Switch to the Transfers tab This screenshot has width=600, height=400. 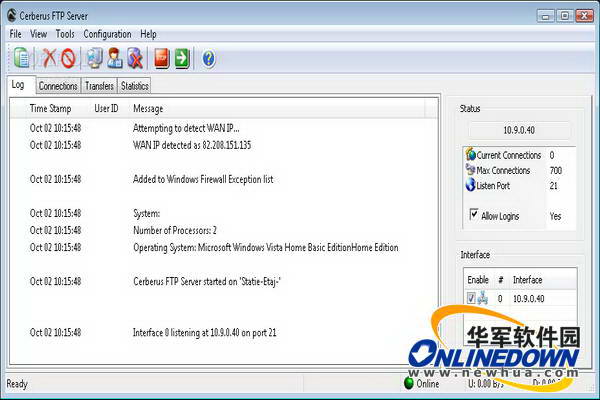pos(99,86)
